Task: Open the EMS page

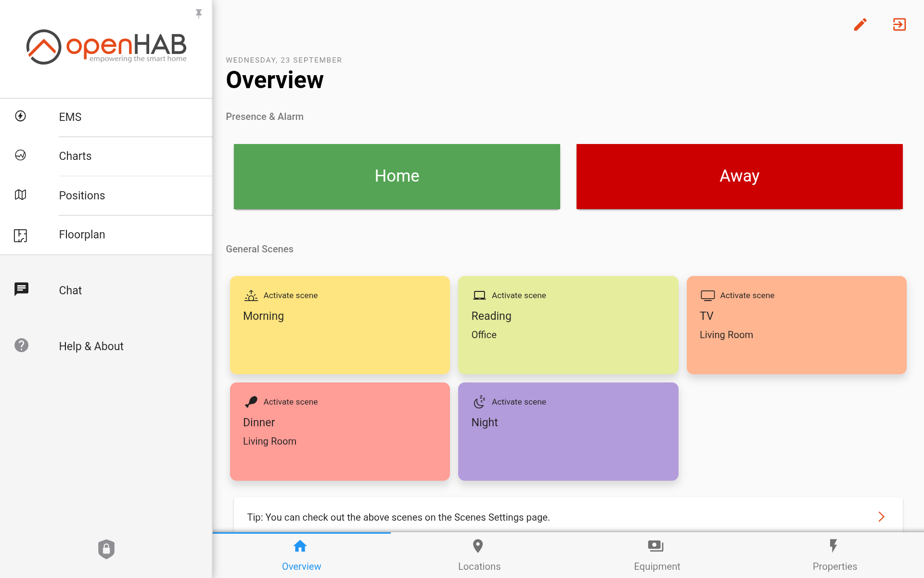Action: (106, 118)
